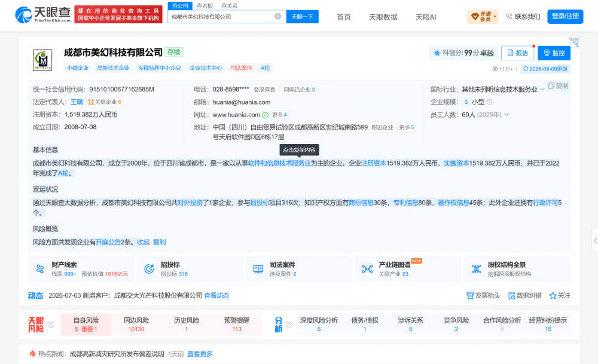Click the verified shield icon beside website
Screen dimensions: 598x364
tap(265, 115)
